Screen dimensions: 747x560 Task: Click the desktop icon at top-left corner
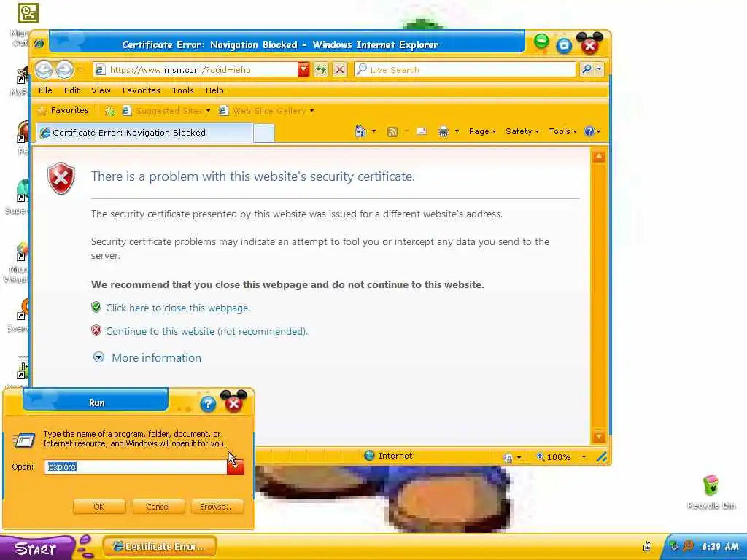[28, 13]
